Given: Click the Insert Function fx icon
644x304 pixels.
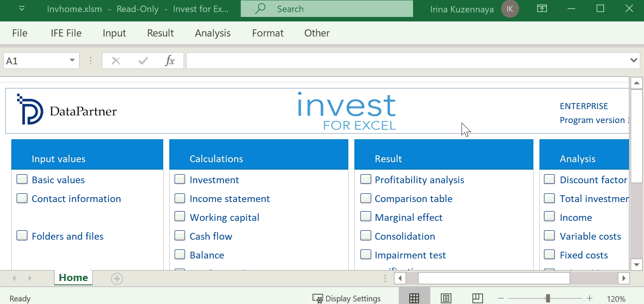Looking at the screenshot, I should (x=170, y=61).
